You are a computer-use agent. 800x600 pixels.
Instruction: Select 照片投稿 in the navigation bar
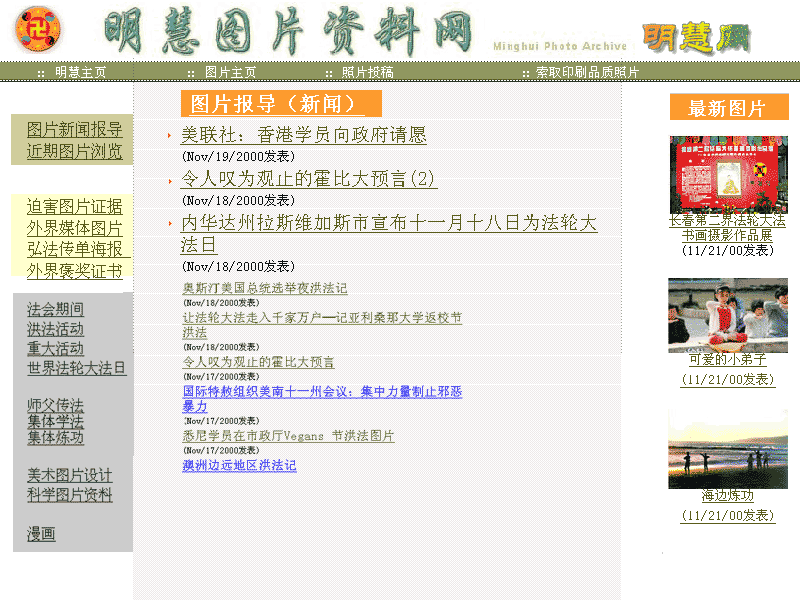point(367,72)
